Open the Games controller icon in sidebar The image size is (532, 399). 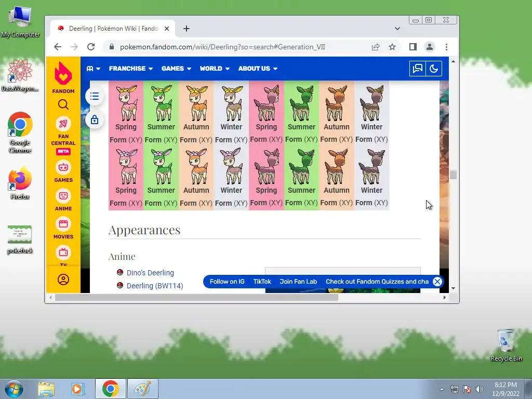click(x=63, y=167)
